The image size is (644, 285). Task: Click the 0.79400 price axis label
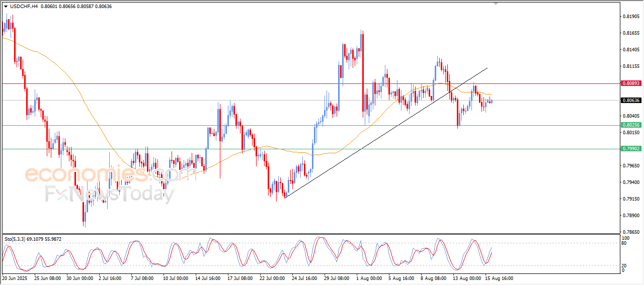[631, 182]
